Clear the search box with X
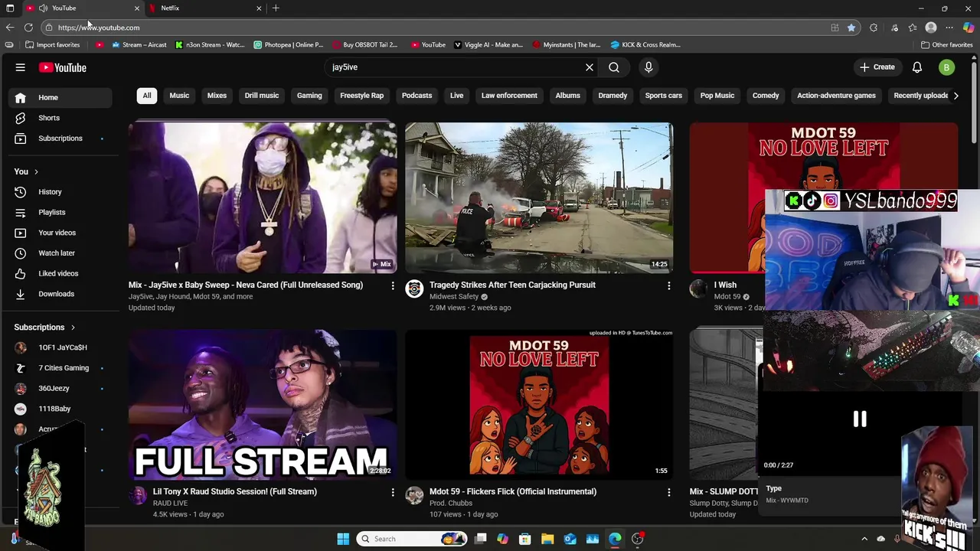The height and width of the screenshot is (551, 980). point(590,67)
